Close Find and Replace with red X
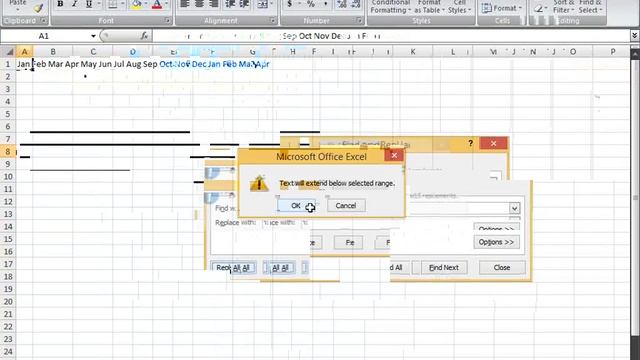This screenshot has height=360, width=640. tap(493, 143)
